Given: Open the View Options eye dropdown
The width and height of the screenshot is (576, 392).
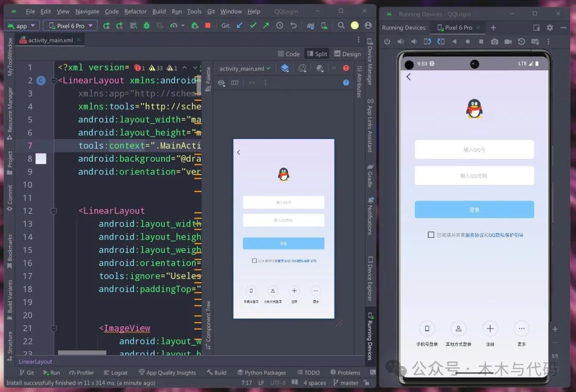Looking at the screenshot, I should point(221,83).
